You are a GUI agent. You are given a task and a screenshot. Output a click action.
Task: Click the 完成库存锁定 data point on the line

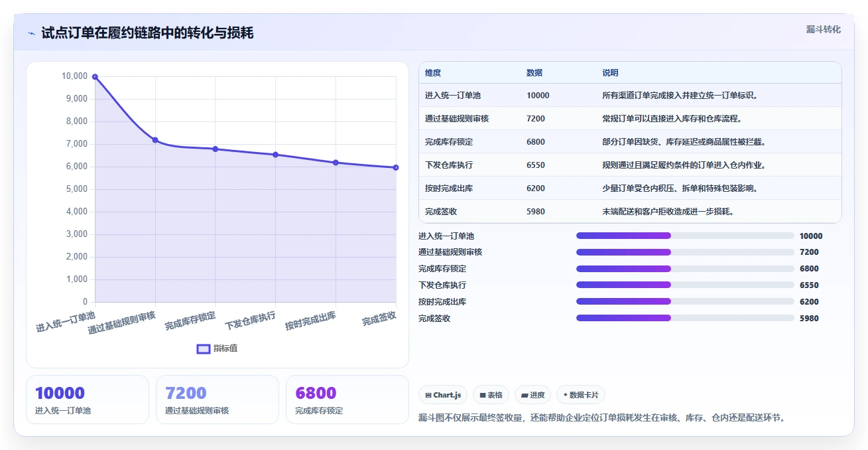[216, 149]
